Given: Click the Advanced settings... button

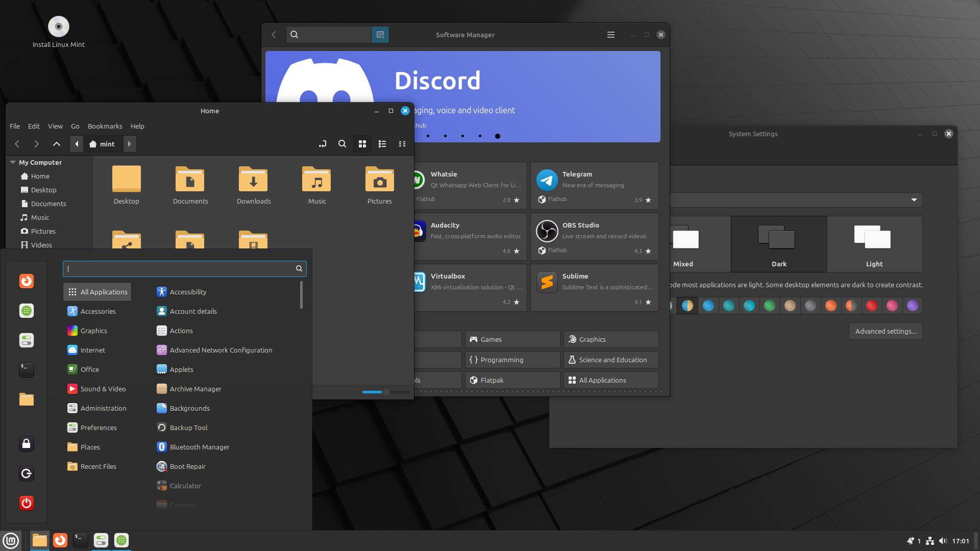Looking at the screenshot, I should [885, 331].
